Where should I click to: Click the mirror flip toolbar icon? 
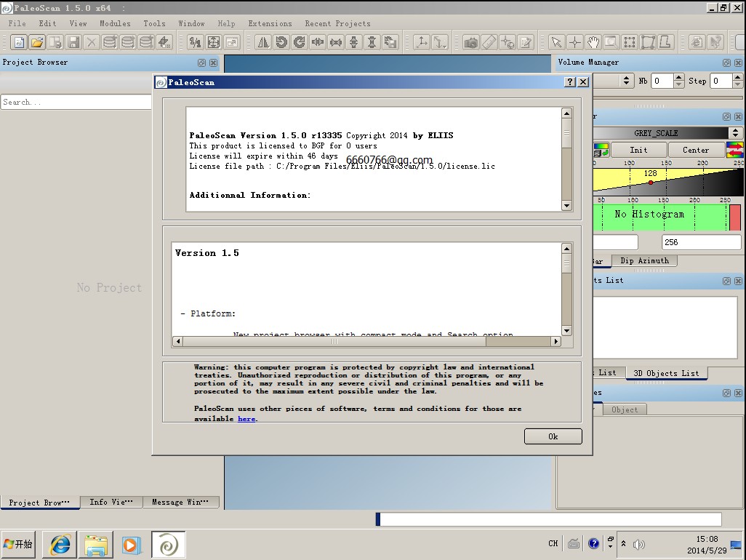pyautogui.click(x=262, y=42)
